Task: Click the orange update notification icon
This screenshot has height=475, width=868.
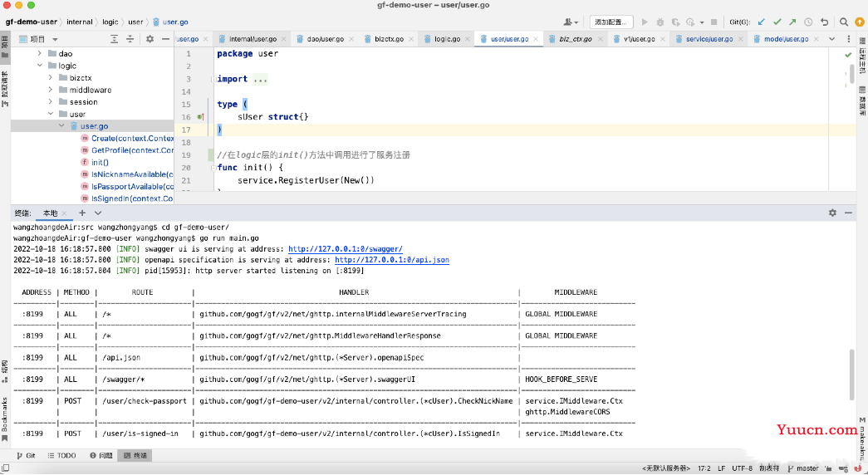Action: coord(860,22)
